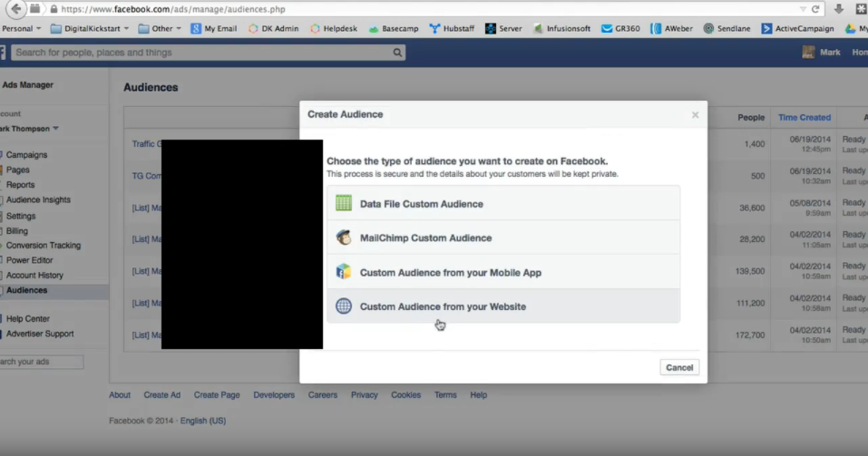Choose Custom Audience from your Mobile App
Viewport: 868px width, 456px height.
[x=503, y=272]
